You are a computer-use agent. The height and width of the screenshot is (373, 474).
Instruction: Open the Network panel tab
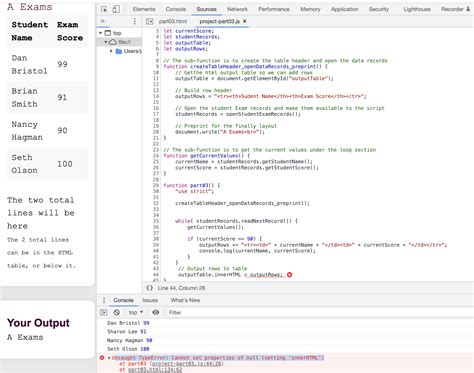coord(237,9)
